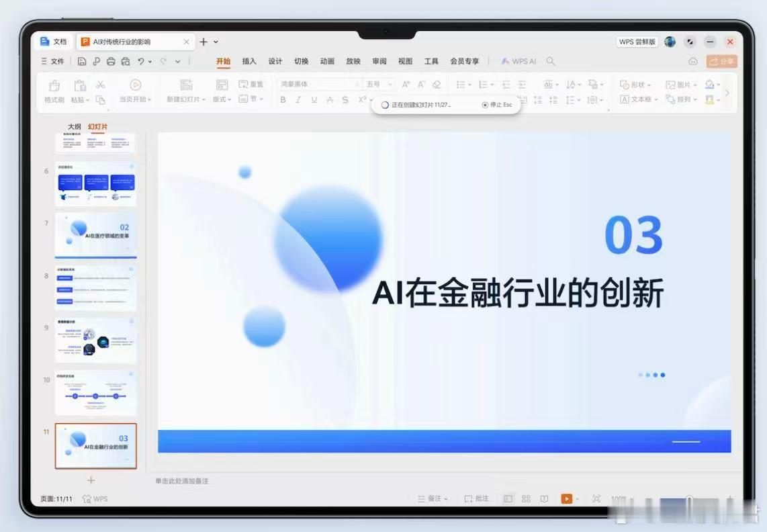Click the Undo arrow icon

pos(141,61)
